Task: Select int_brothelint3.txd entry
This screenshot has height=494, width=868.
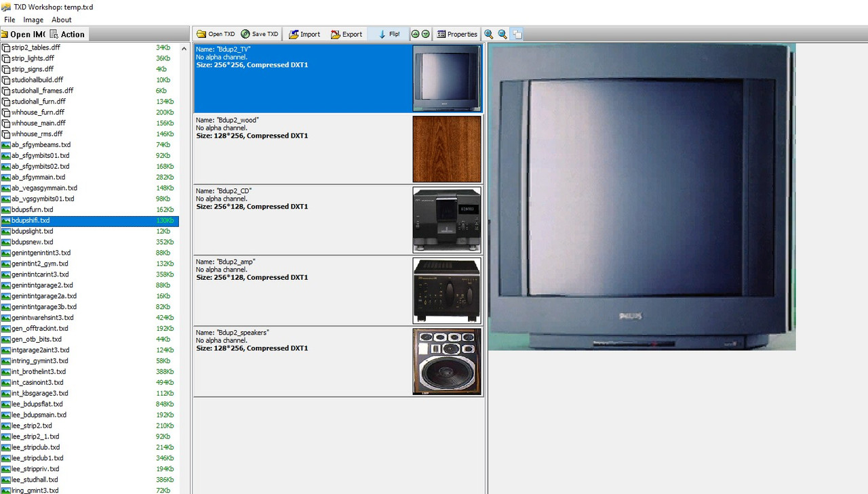Action: pos(90,372)
